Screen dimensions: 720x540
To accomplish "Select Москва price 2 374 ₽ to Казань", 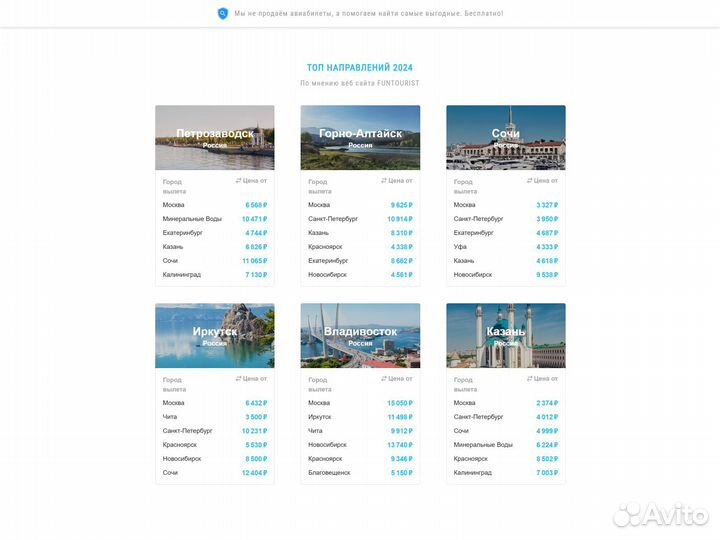I will tap(546, 403).
